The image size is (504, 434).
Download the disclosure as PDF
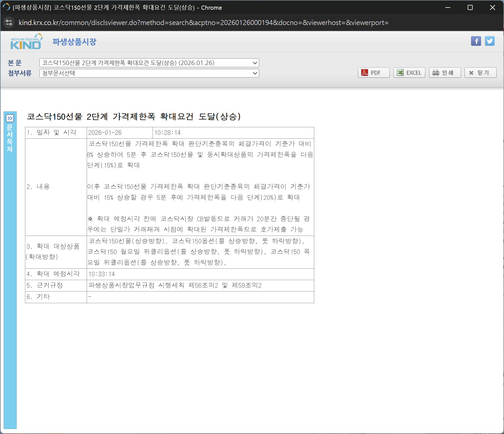pyautogui.click(x=373, y=73)
